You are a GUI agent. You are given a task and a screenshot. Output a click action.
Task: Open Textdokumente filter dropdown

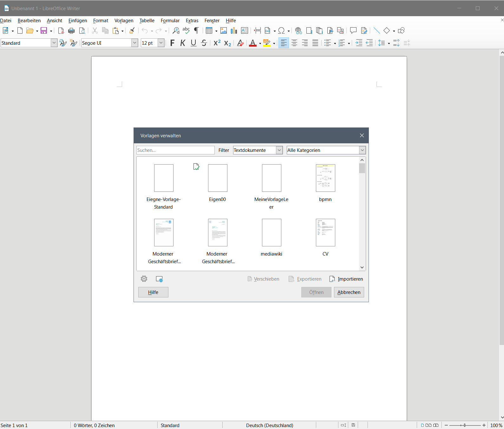tap(258, 150)
